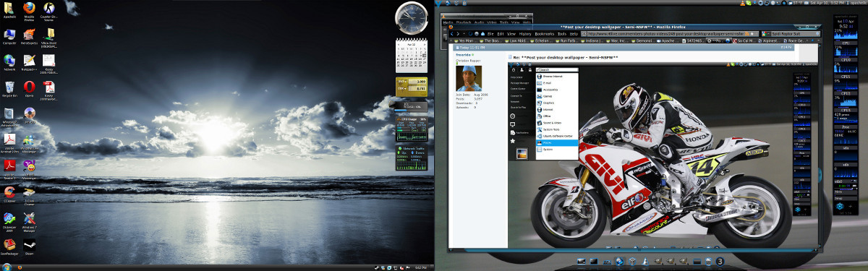The width and height of the screenshot is (868, 271).
Task: Click the freeride username link
Action: pyautogui.click(x=463, y=55)
